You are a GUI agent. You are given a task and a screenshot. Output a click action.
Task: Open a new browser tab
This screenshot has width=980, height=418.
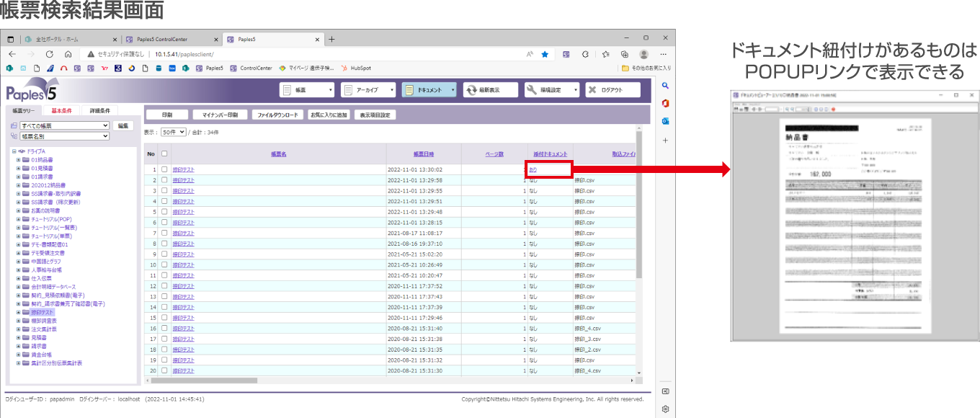[x=331, y=39]
